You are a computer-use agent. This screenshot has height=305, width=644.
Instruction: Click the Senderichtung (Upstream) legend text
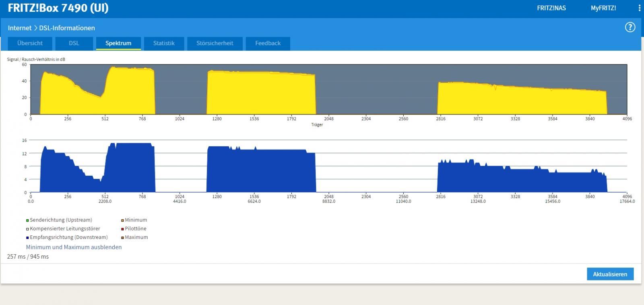[61, 220]
